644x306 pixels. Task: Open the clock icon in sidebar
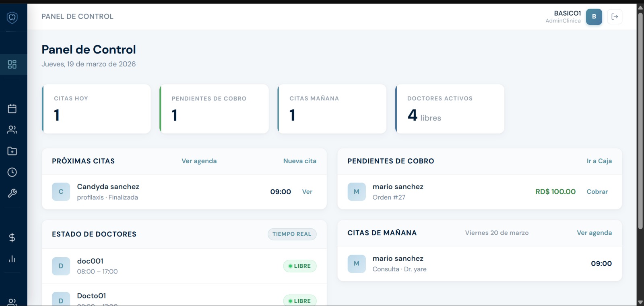[12, 172]
